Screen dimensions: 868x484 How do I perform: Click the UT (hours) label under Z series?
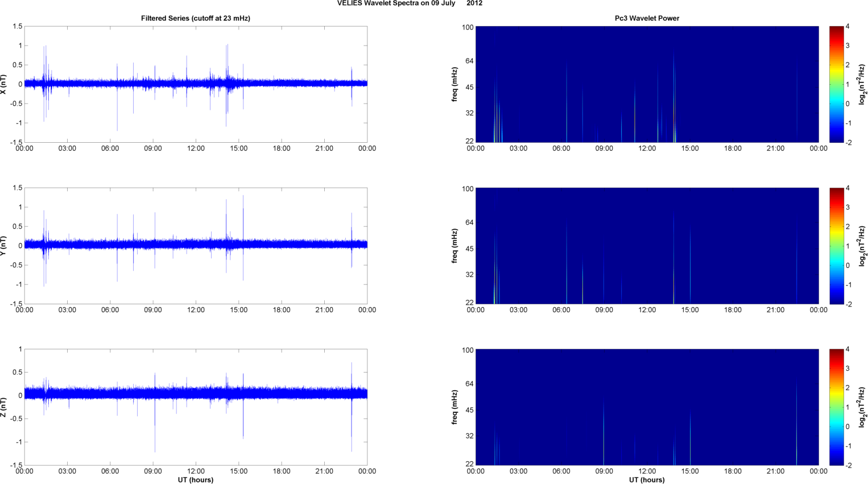tap(196, 479)
